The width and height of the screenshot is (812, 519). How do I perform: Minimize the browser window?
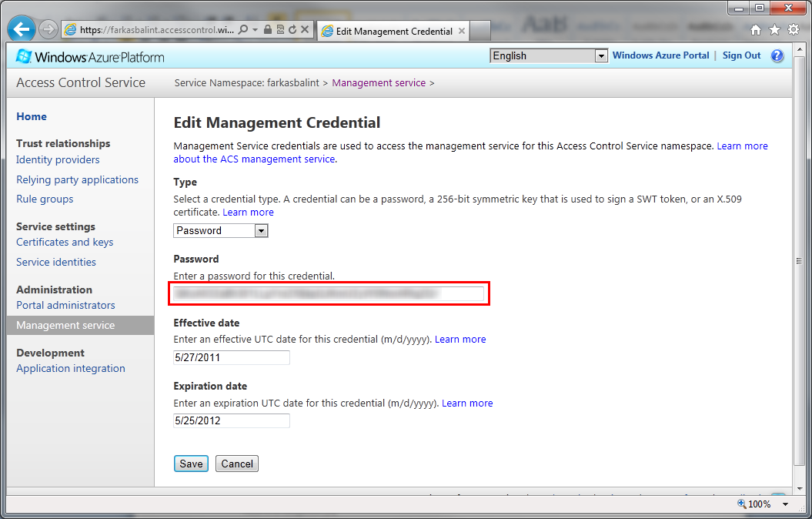point(739,8)
